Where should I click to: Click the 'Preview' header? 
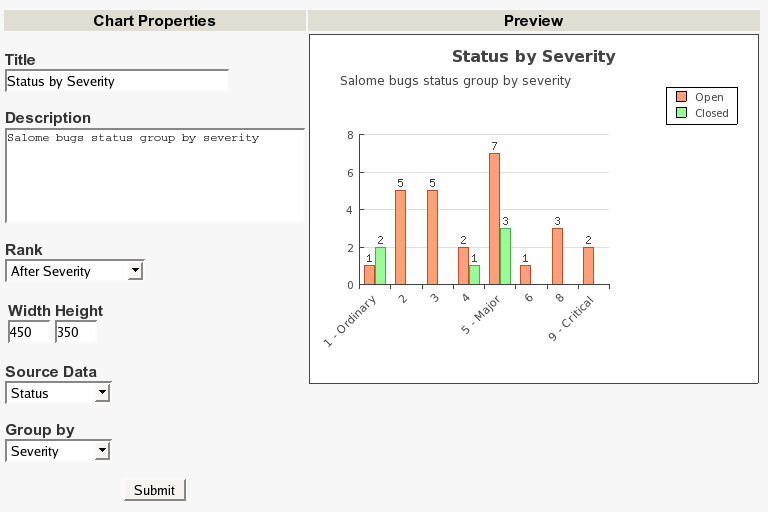pos(533,21)
